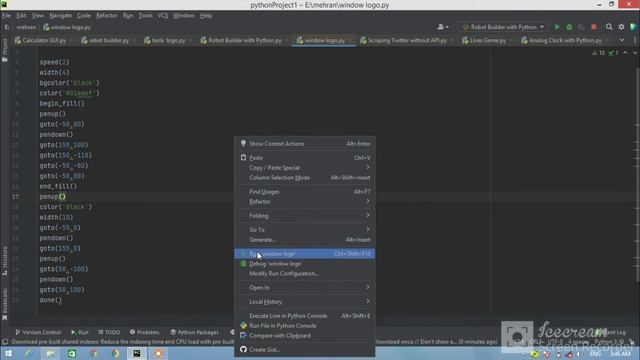Go to previous highlighted error arrow
Screen dimensions: 640x360
pyautogui.click(x=625, y=53)
